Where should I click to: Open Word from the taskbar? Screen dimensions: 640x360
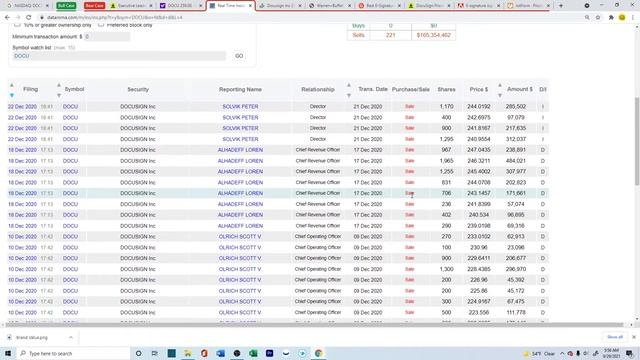[220, 353]
